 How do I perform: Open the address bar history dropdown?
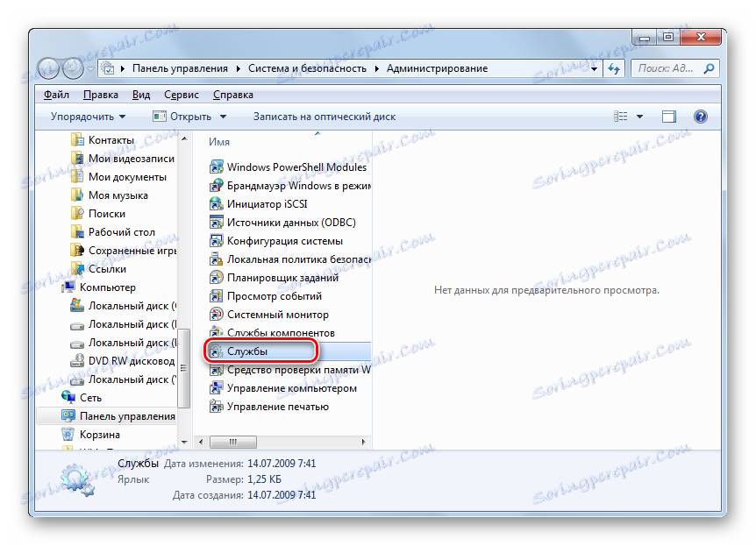(594, 69)
